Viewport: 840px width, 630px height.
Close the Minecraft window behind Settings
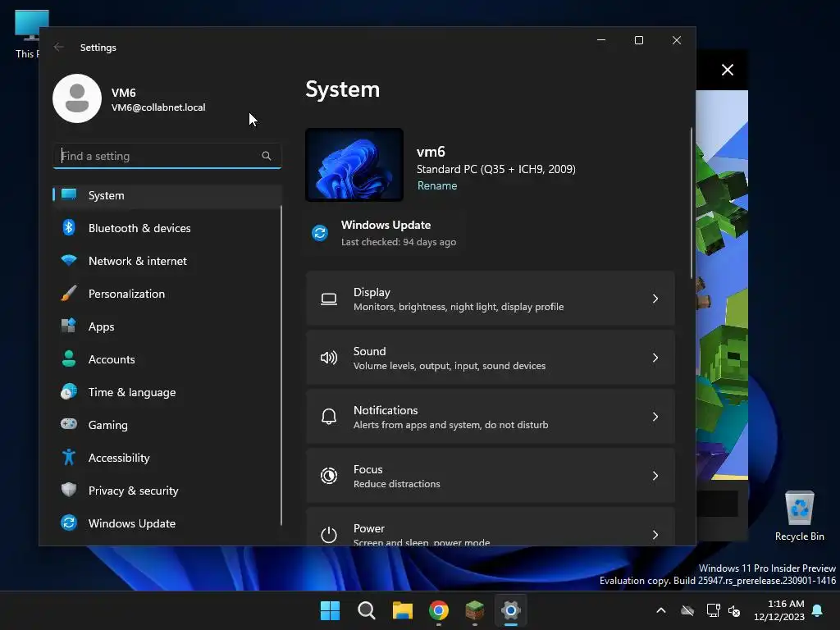click(727, 70)
